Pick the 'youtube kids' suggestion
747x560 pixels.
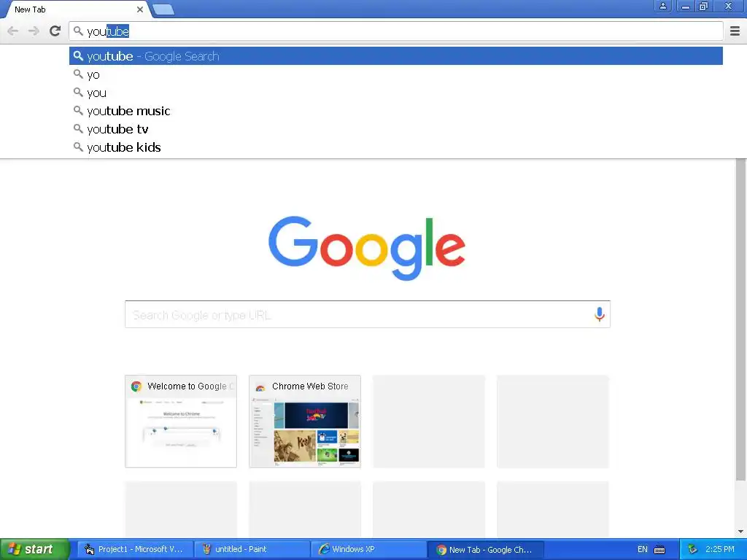tap(396, 147)
